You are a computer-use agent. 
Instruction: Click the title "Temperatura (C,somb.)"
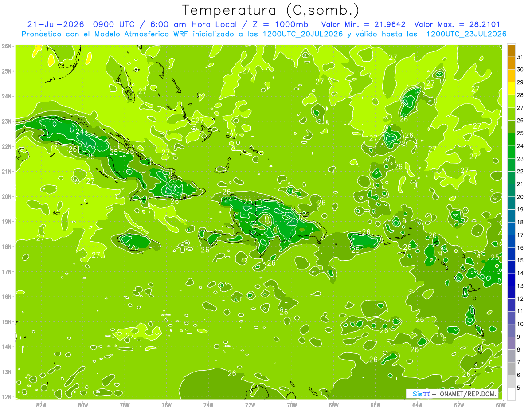pos(271,10)
